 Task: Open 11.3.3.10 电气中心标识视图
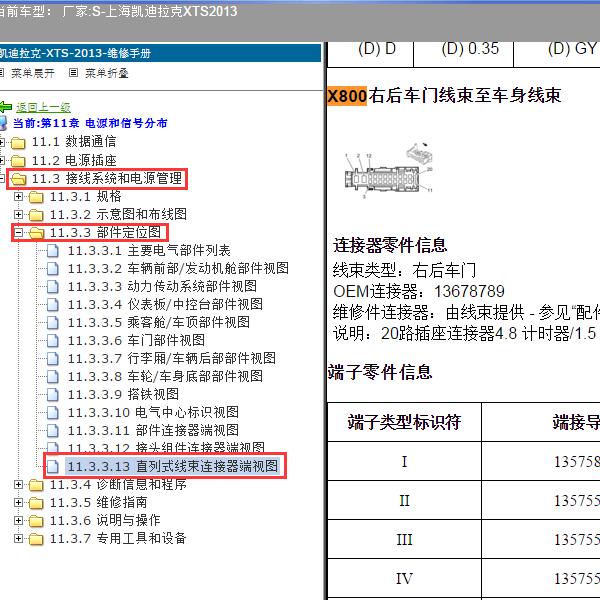153,412
